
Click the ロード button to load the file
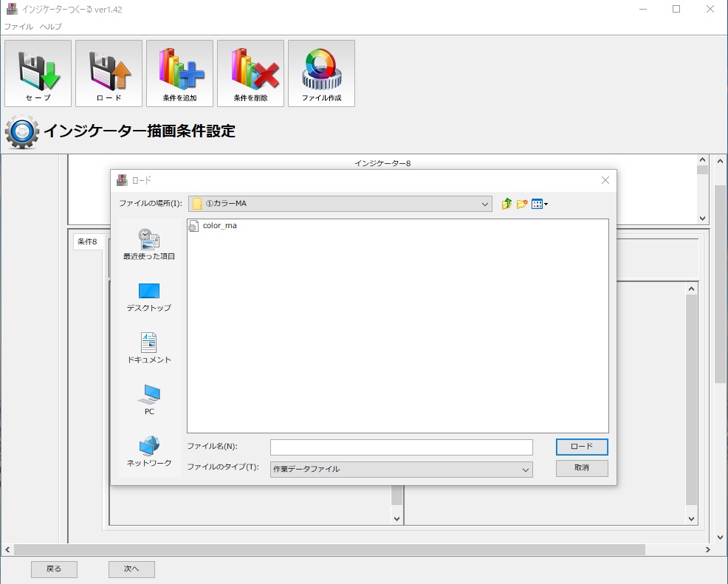581,447
